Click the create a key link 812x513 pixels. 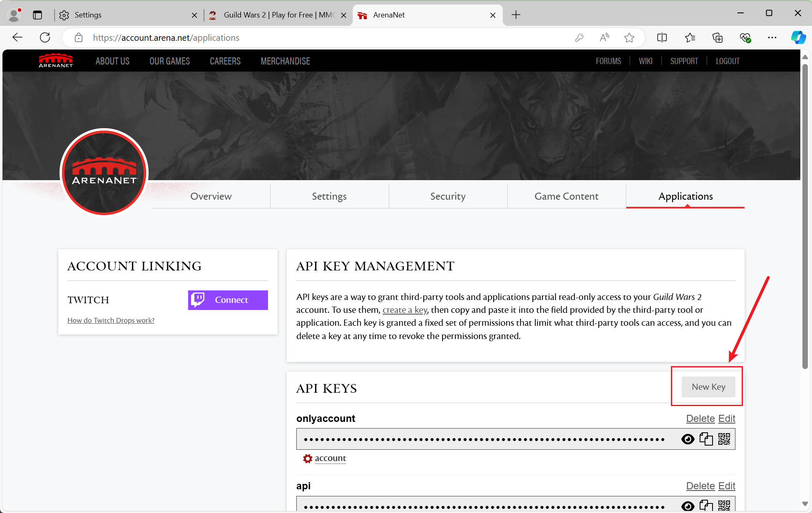pos(405,310)
